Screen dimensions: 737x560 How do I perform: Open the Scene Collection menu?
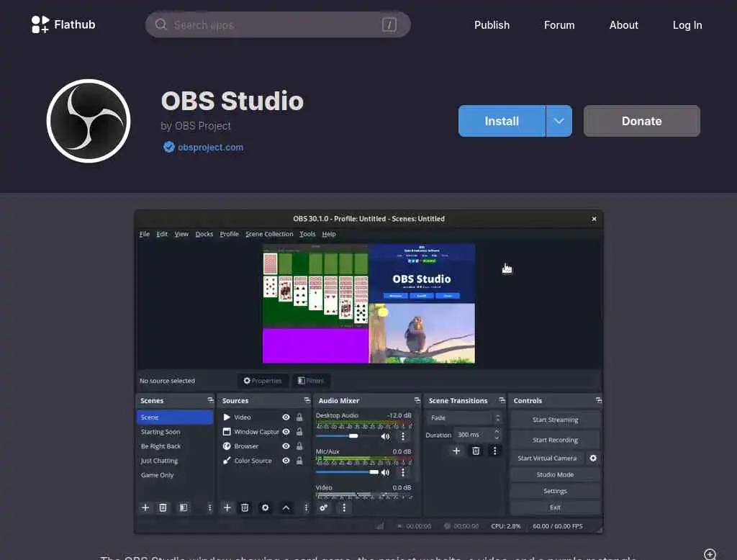[269, 234]
